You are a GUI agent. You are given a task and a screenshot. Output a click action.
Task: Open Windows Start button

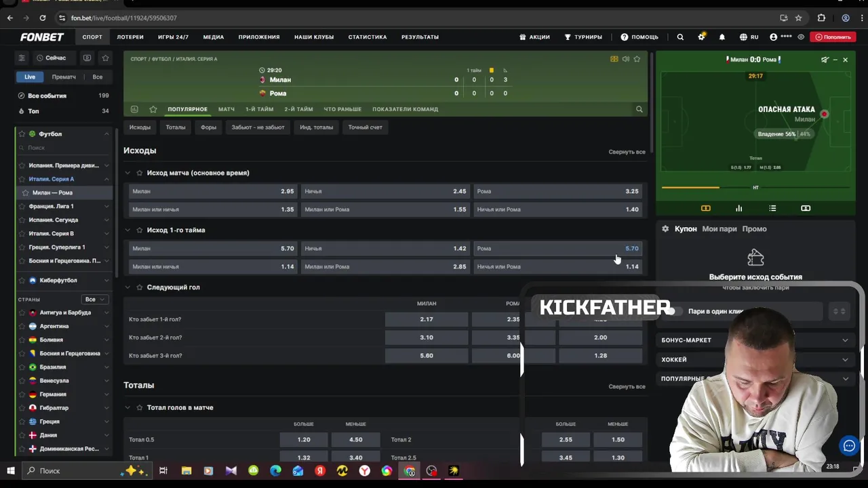click(11, 471)
